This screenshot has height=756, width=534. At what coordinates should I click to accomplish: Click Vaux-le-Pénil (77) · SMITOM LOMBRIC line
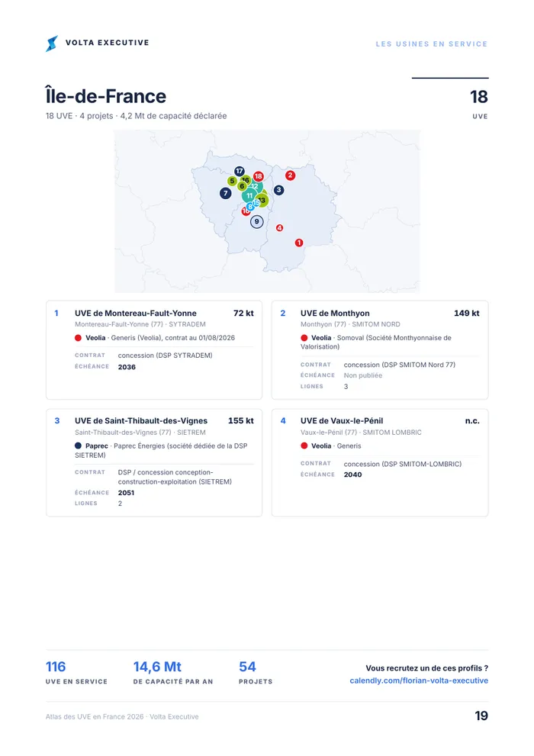click(x=361, y=433)
